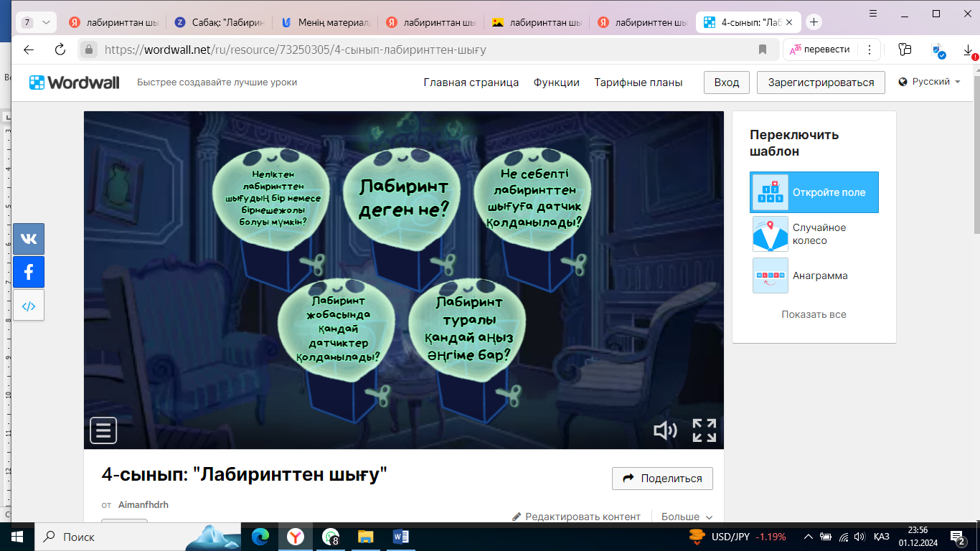This screenshot has width=980, height=551.
Task: Open Windows notification center
Action: click(x=957, y=537)
